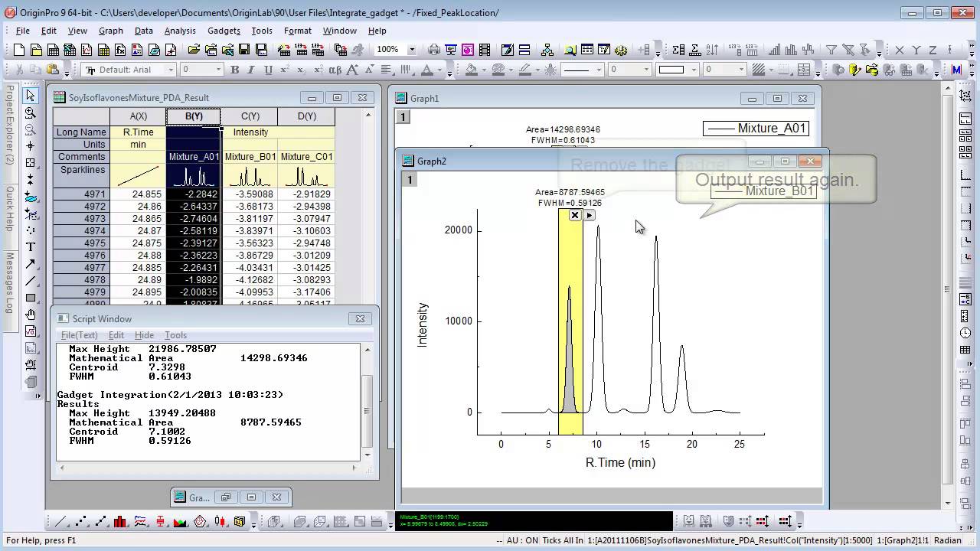Click the column plot icon, bottom toolbar
Viewport: 980px width, 551px height.
point(120,522)
